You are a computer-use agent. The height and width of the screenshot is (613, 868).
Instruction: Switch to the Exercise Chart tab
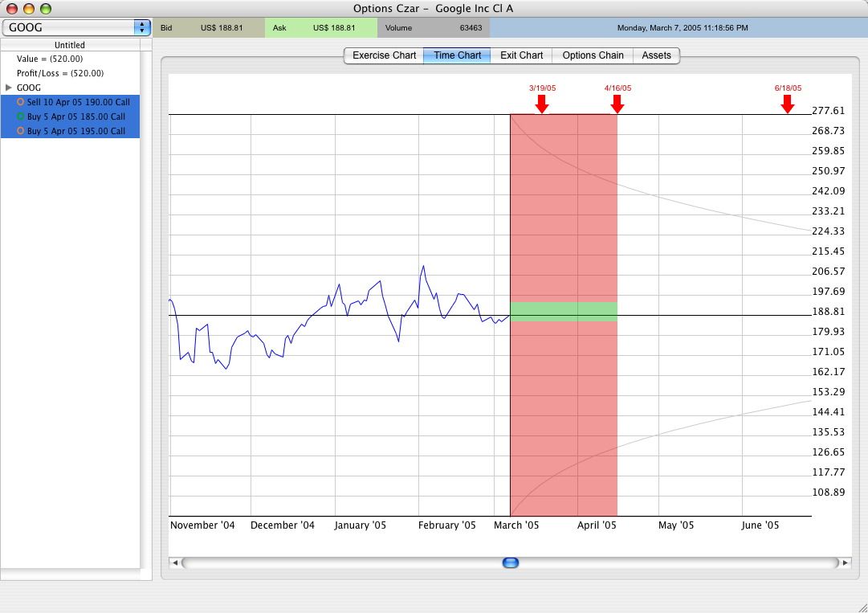point(384,55)
